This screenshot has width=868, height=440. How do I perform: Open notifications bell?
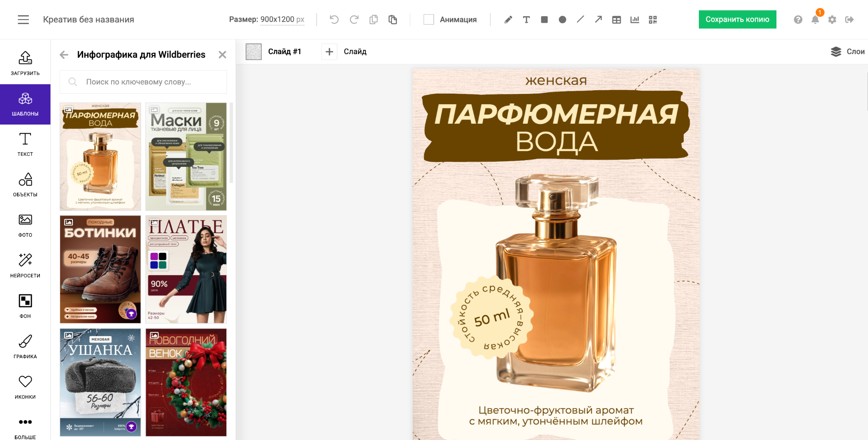(815, 19)
